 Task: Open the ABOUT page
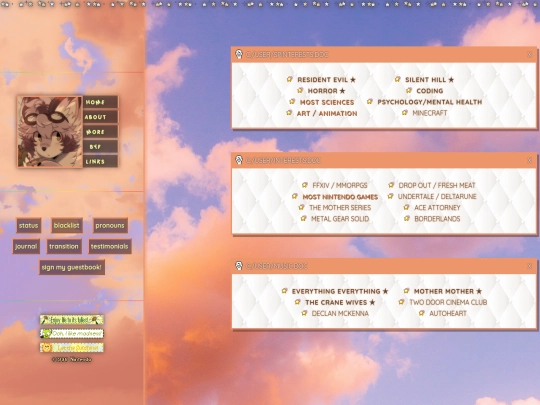coord(100,117)
